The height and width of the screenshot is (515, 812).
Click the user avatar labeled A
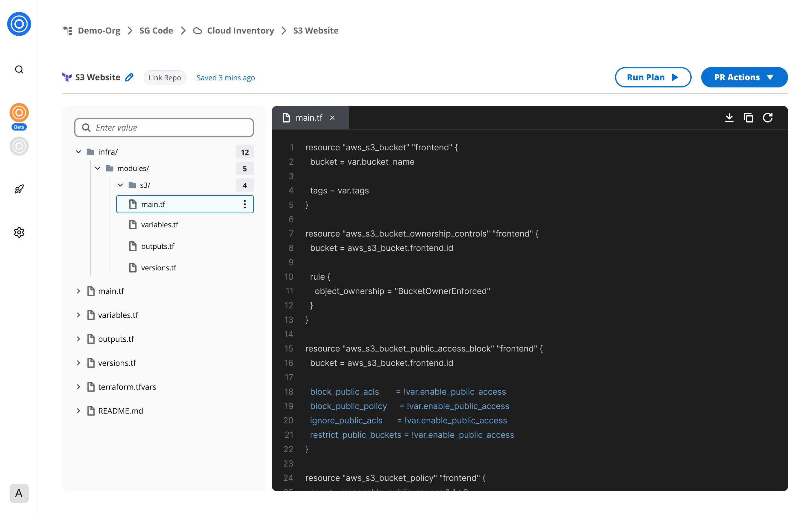click(19, 493)
